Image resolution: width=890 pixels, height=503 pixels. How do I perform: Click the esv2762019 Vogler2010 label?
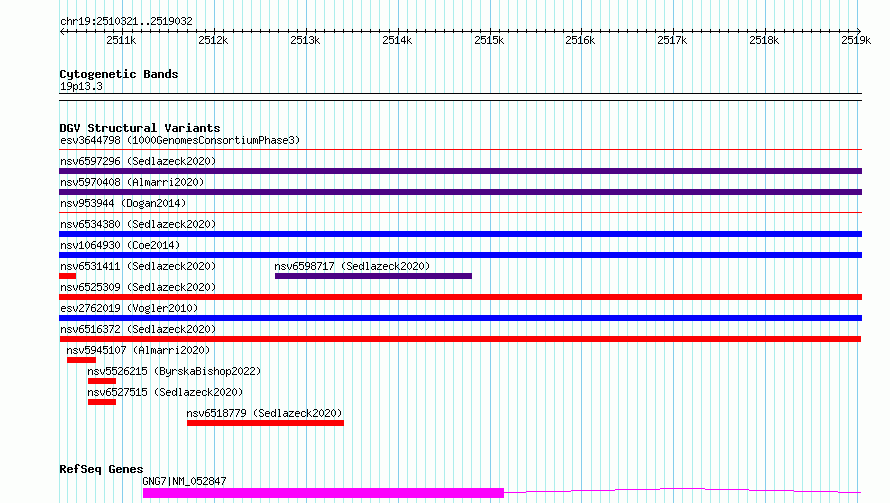[x=129, y=308]
